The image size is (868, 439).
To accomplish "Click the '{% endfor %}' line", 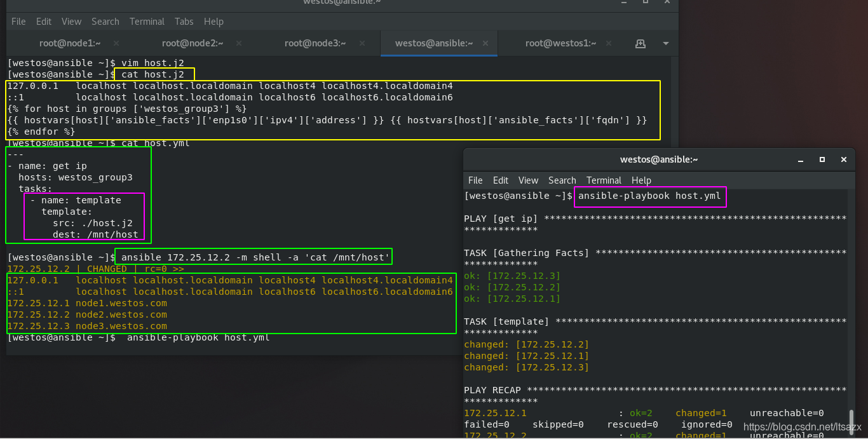I will 41,132.
